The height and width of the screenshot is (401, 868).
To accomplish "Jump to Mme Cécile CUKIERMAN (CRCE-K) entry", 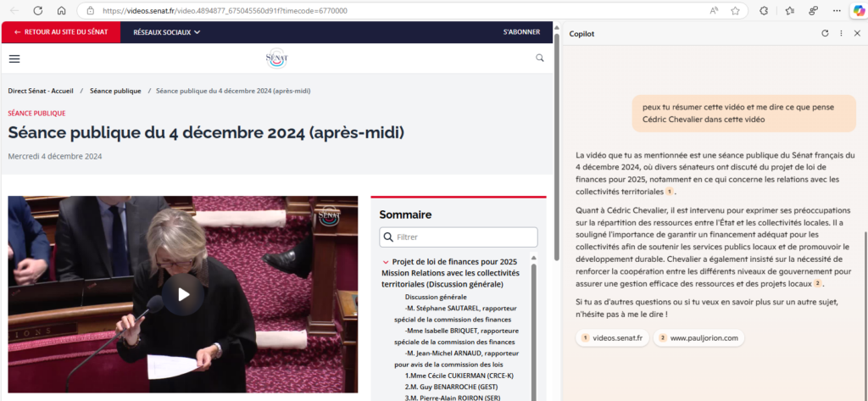I will point(459,376).
